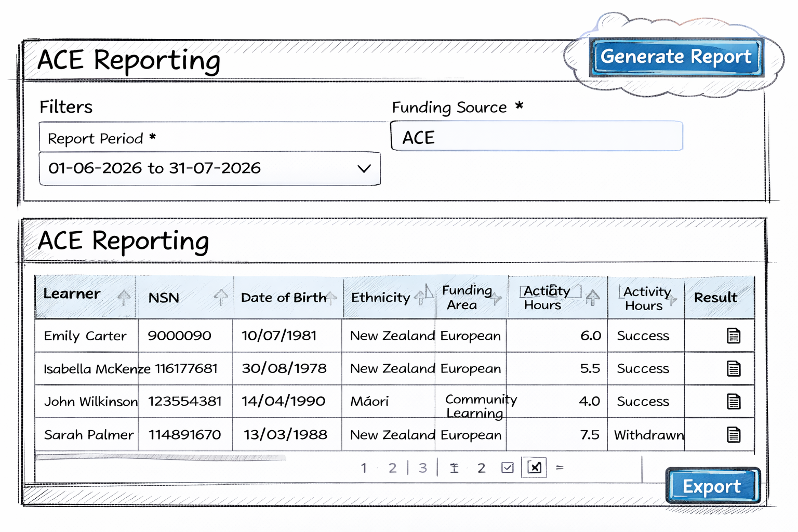The image size is (798, 532).
Task: Go to page 3 of results
Action: tap(423, 468)
